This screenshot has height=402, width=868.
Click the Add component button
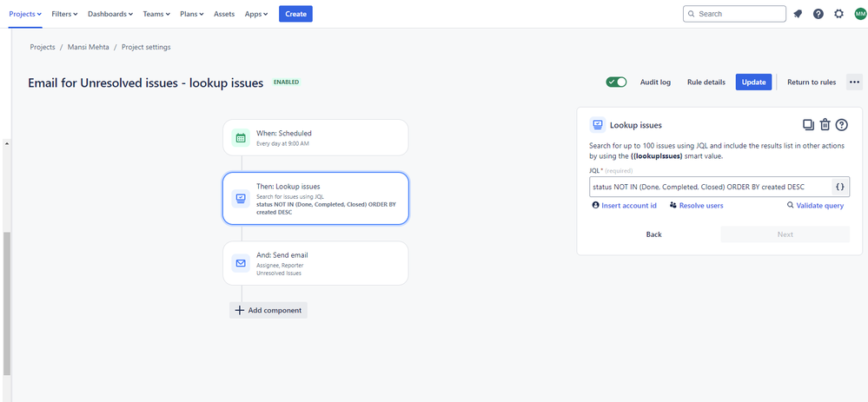pyautogui.click(x=268, y=310)
